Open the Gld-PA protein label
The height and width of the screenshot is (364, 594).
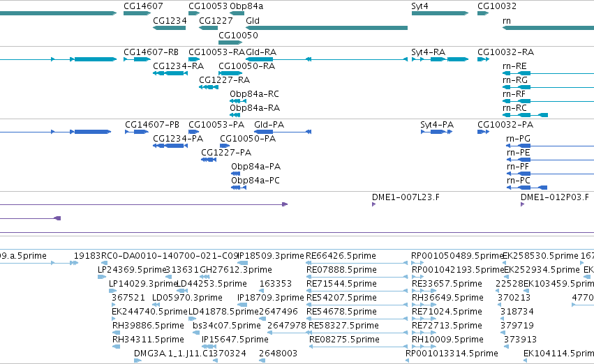tap(269, 125)
